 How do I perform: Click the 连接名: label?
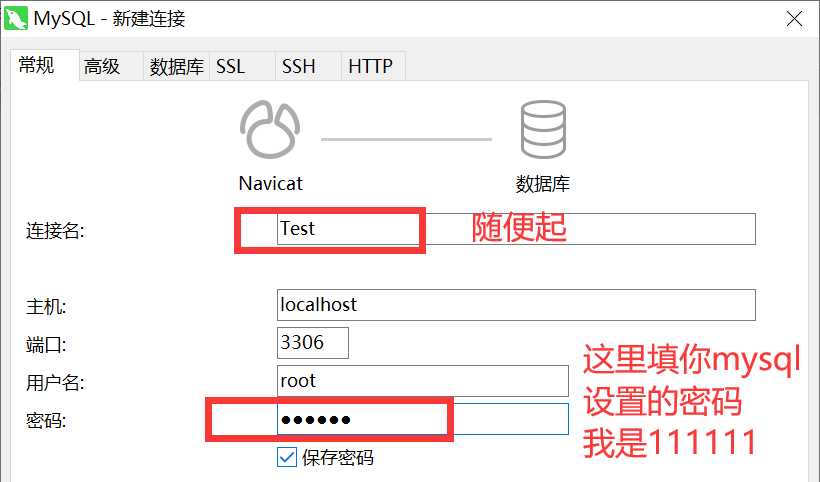[55, 231]
